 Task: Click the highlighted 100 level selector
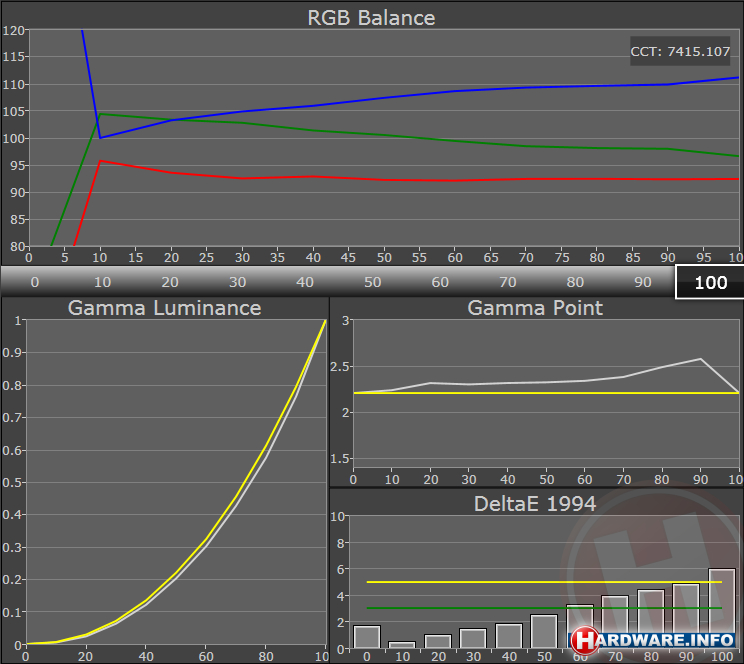710,282
